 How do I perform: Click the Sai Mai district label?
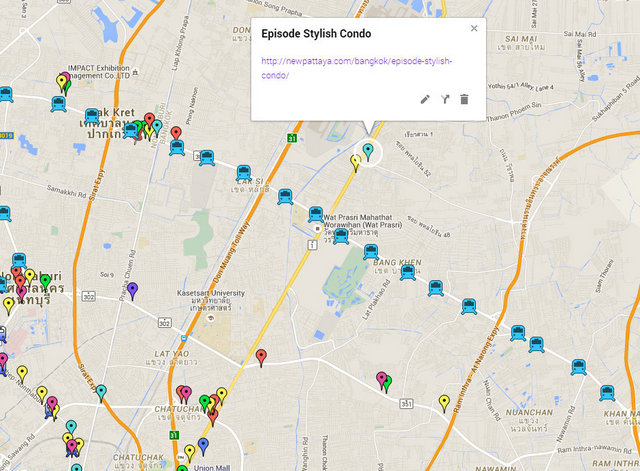(x=521, y=43)
